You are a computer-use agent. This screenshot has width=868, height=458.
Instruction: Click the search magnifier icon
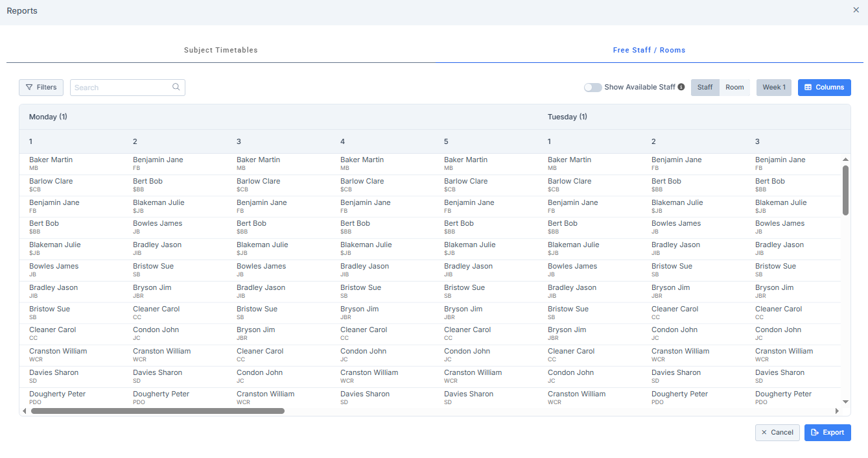point(176,87)
